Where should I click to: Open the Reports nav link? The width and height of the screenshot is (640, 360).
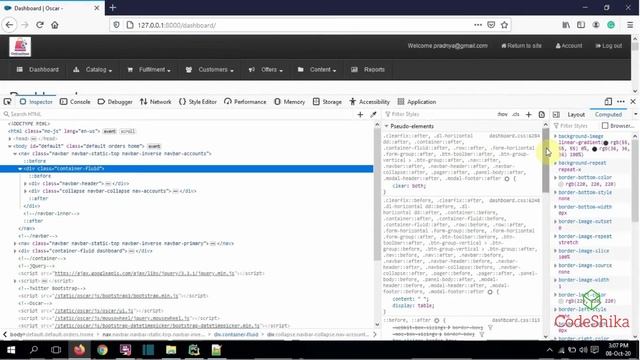click(x=368, y=70)
